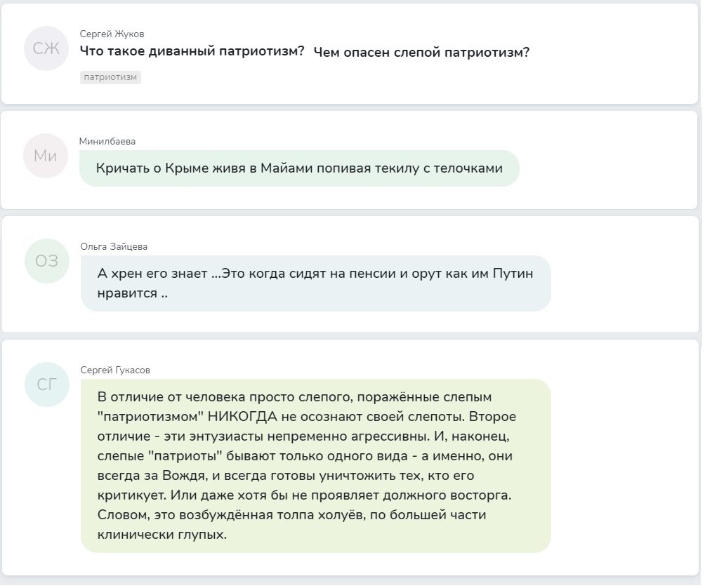Open the СГ avatar of Сергей Гукасов

[47, 385]
